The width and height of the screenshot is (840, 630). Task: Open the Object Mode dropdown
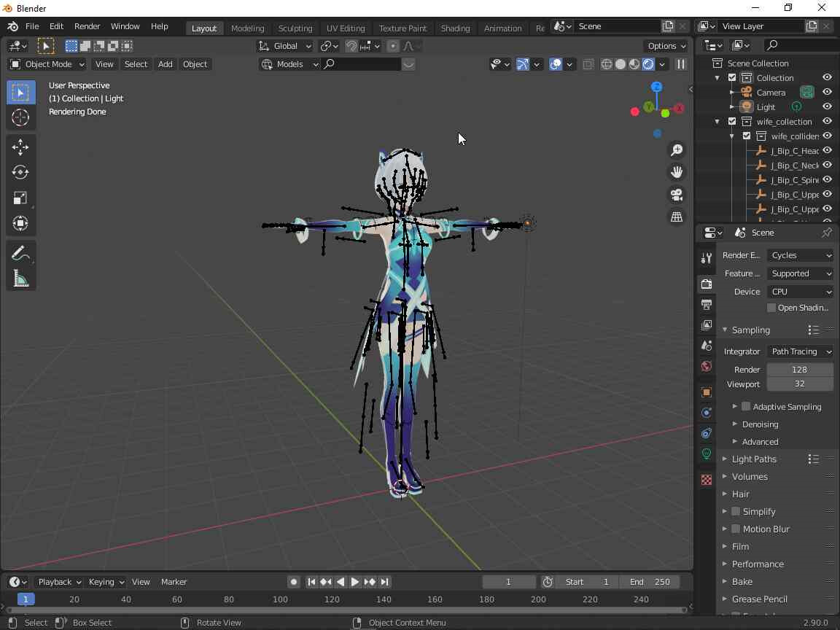tap(47, 64)
